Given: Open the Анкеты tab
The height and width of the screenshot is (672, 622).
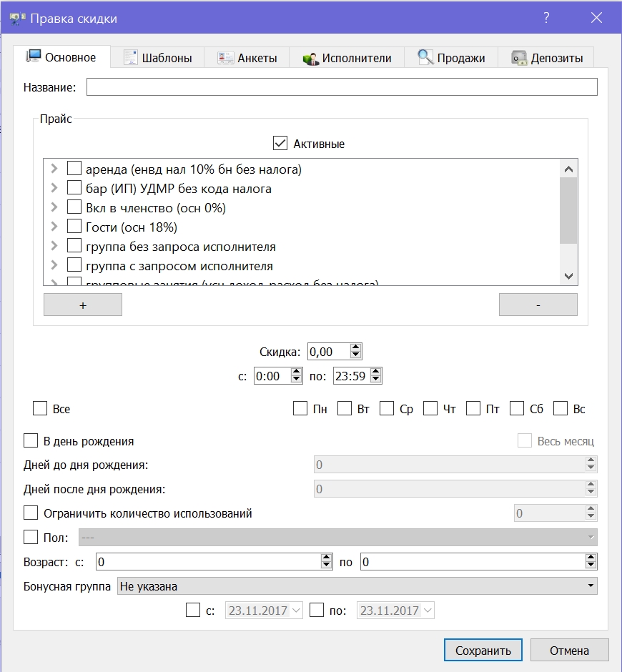Looking at the screenshot, I should point(247,57).
